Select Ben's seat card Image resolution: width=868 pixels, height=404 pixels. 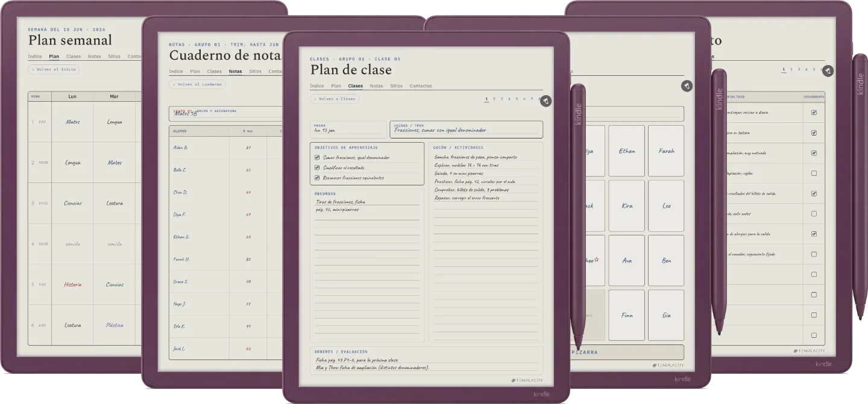point(666,261)
